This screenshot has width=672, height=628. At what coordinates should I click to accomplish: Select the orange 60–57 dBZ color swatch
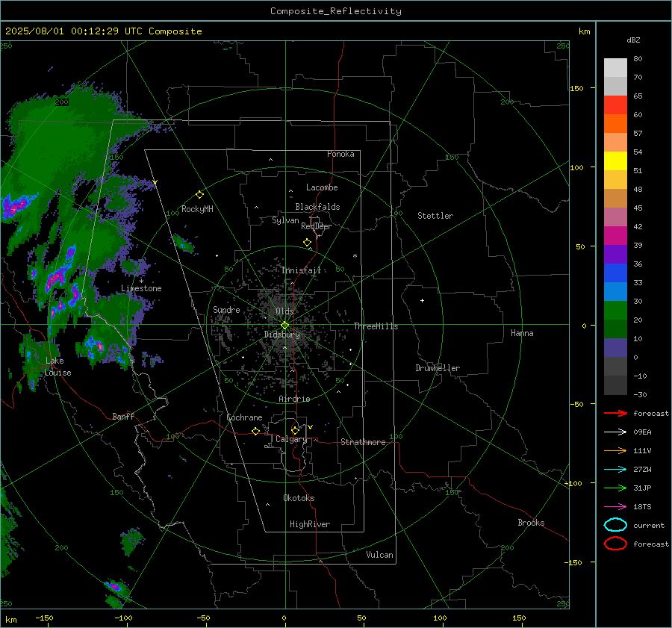pos(615,123)
